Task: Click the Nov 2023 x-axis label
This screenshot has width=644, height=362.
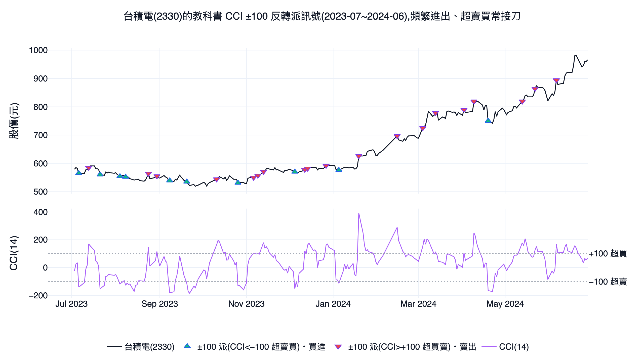Action: click(x=247, y=304)
